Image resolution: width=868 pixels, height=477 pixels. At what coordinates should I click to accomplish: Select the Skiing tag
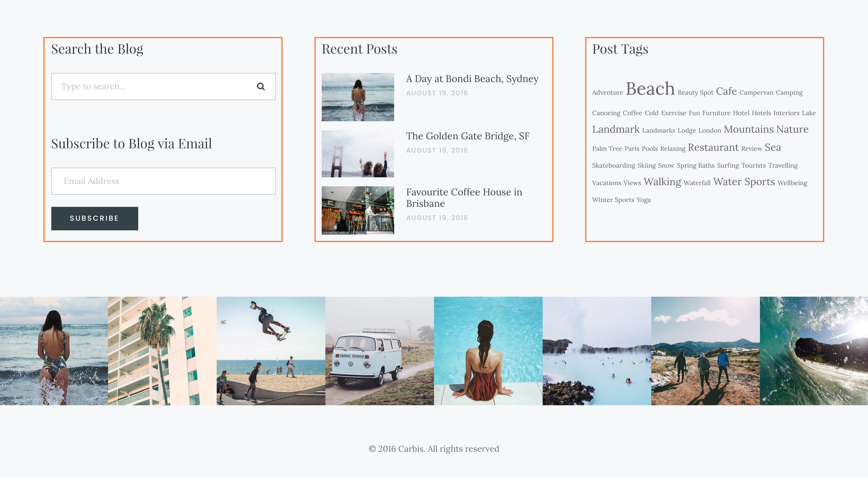pyautogui.click(x=646, y=166)
